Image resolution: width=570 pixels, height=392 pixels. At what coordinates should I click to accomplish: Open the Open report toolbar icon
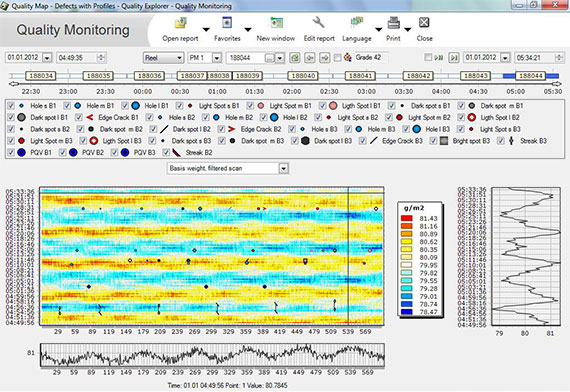181,23
